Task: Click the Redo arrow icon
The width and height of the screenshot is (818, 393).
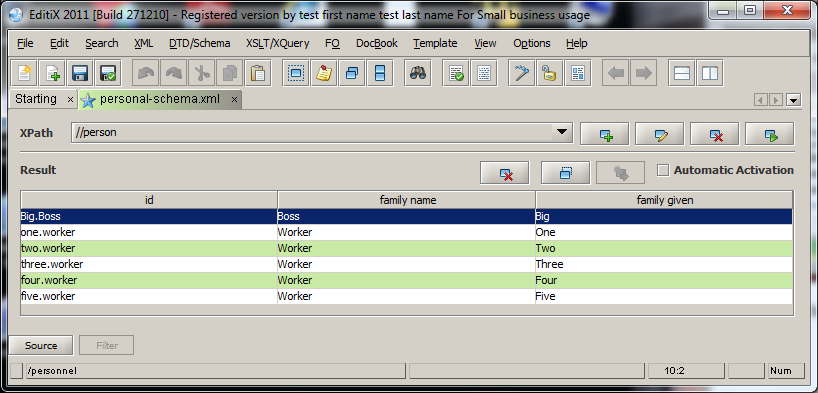Action: pyautogui.click(x=173, y=73)
